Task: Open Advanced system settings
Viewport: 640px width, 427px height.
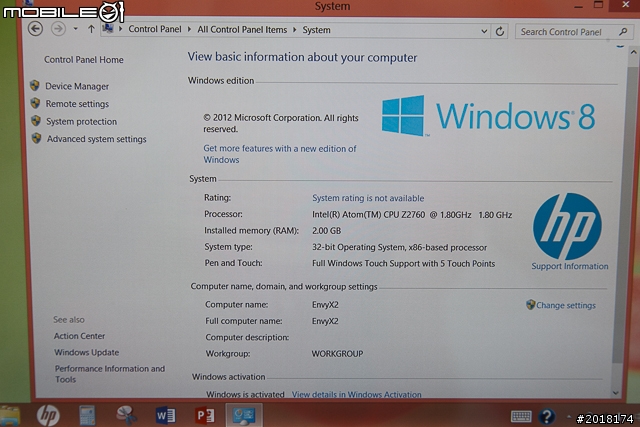Action: coord(96,139)
